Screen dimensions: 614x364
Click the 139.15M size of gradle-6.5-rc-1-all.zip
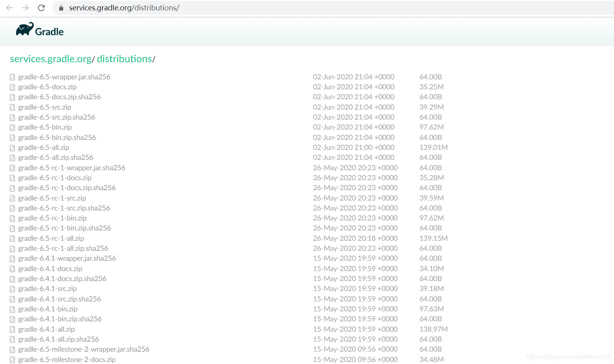(433, 238)
